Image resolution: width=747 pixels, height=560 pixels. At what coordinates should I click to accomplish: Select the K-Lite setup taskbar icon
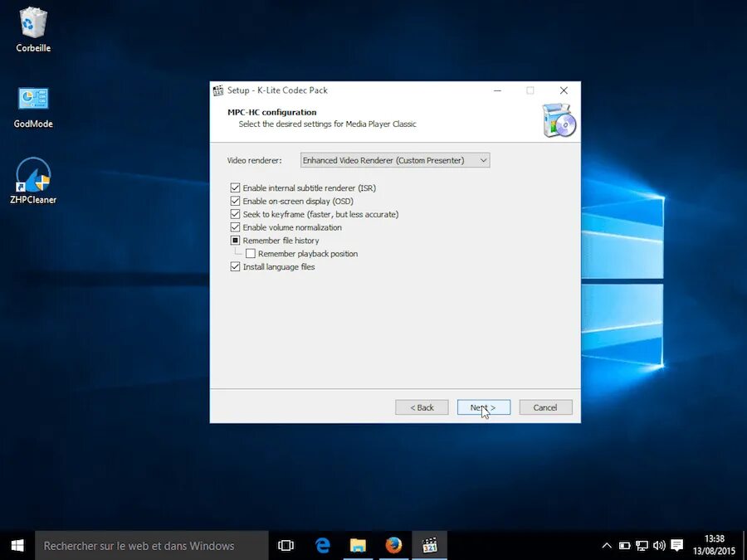[430, 546]
